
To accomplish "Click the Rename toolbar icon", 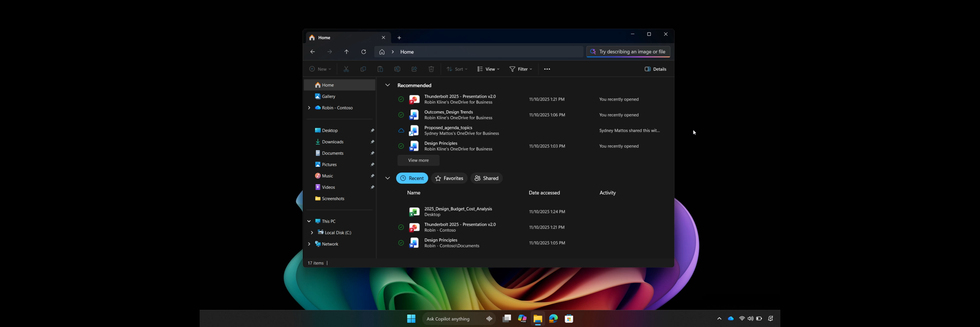I will [x=397, y=69].
